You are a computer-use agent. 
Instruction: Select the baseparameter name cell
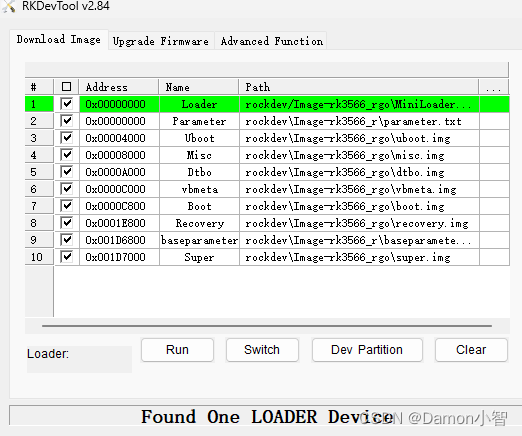point(199,240)
